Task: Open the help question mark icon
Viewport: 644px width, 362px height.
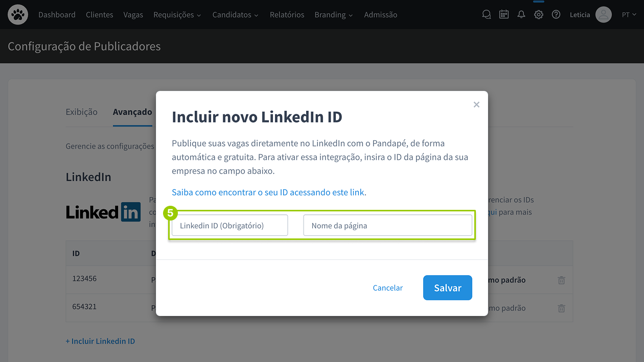Action: point(556,15)
